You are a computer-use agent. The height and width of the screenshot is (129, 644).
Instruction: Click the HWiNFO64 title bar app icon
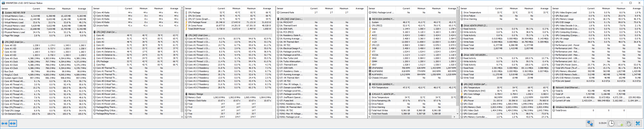click(3, 3)
